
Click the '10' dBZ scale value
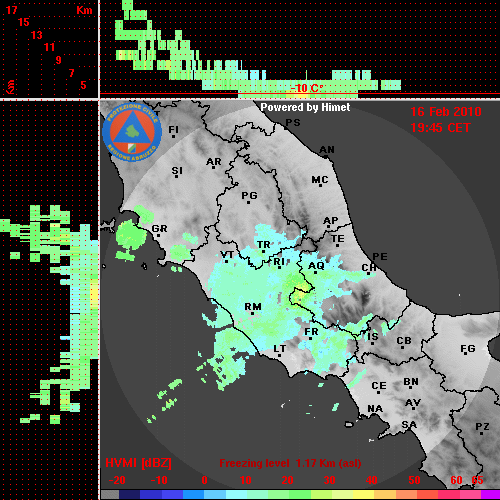click(x=246, y=480)
